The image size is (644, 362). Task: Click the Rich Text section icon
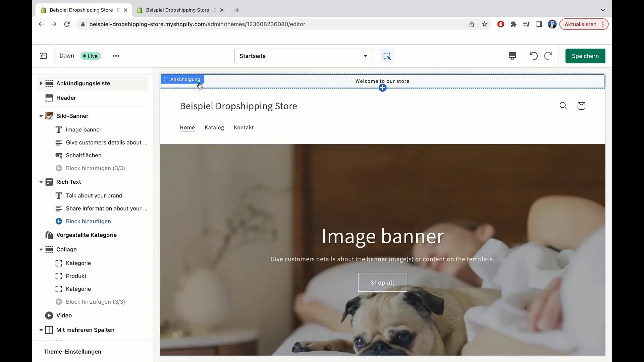tap(49, 182)
